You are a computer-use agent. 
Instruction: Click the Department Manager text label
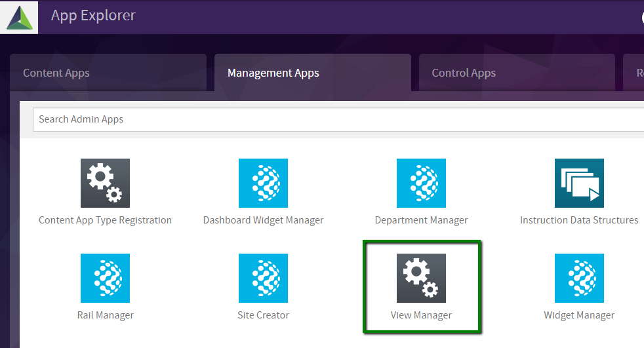click(421, 220)
